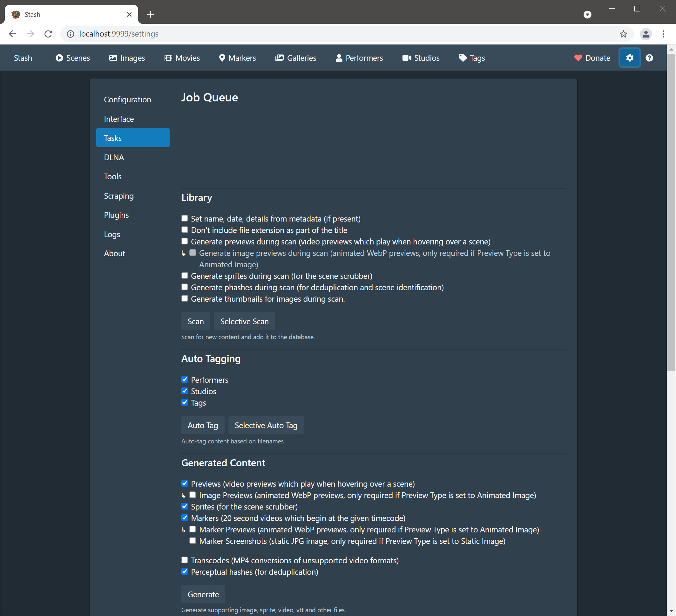Image resolution: width=676 pixels, height=616 pixels.
Task: Open the About settings tab
Action: point(133,253)
